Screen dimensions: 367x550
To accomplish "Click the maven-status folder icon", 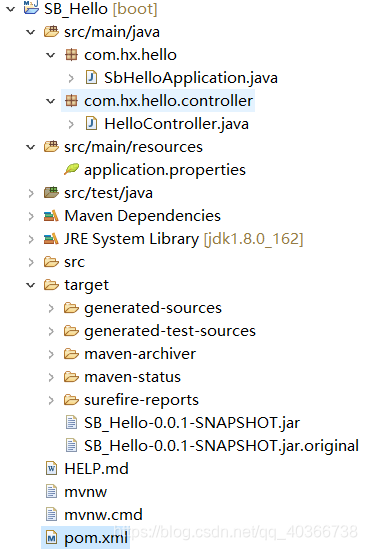I will [71, 377].
